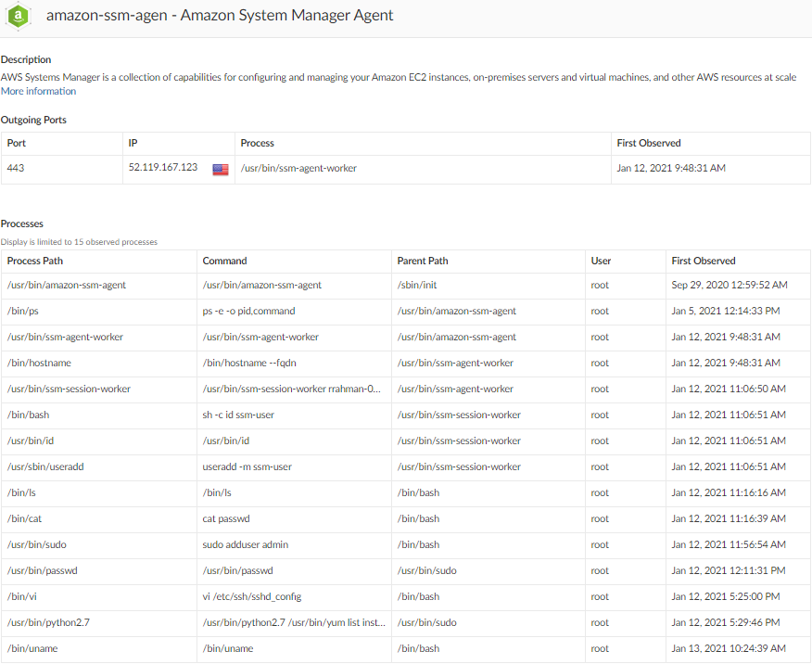The width and height of the screenshot is (812, 664).
Task: Select the vi /etc/ssh/sshd_config command cell
Action: pos(251,596)
